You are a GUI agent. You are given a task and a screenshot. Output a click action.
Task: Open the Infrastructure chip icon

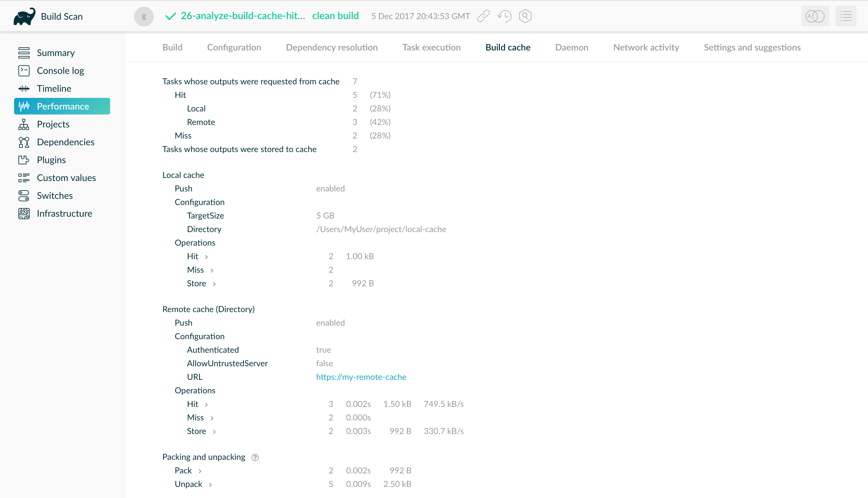coord(23,213)
